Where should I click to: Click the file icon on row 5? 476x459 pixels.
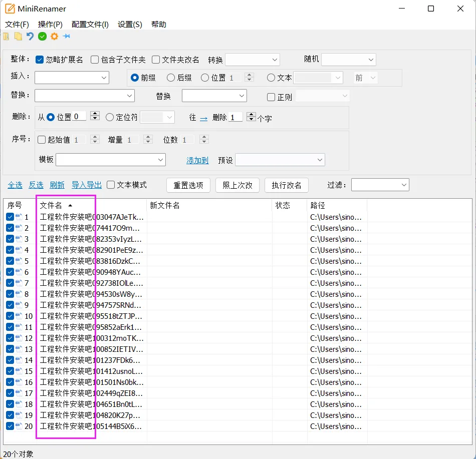[x=19, y=261]
